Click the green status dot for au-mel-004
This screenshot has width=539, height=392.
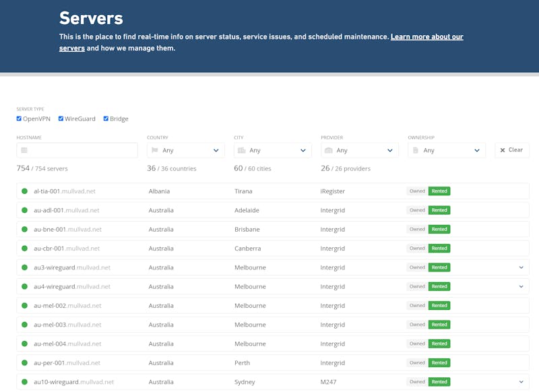[24, 344]
